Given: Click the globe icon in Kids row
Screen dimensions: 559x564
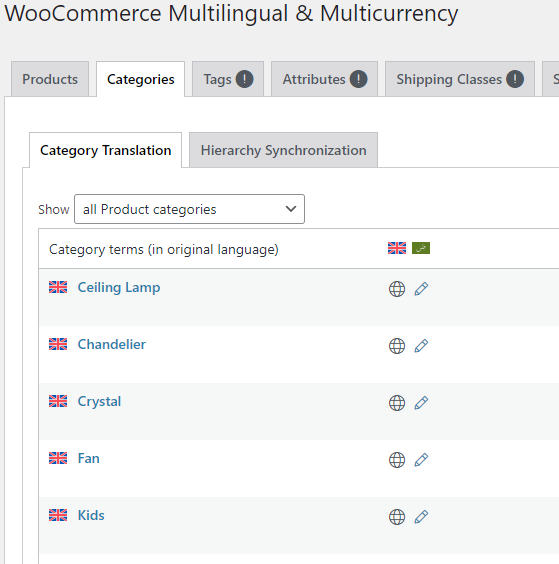Looking at the screenshot, I should (397, 517).
